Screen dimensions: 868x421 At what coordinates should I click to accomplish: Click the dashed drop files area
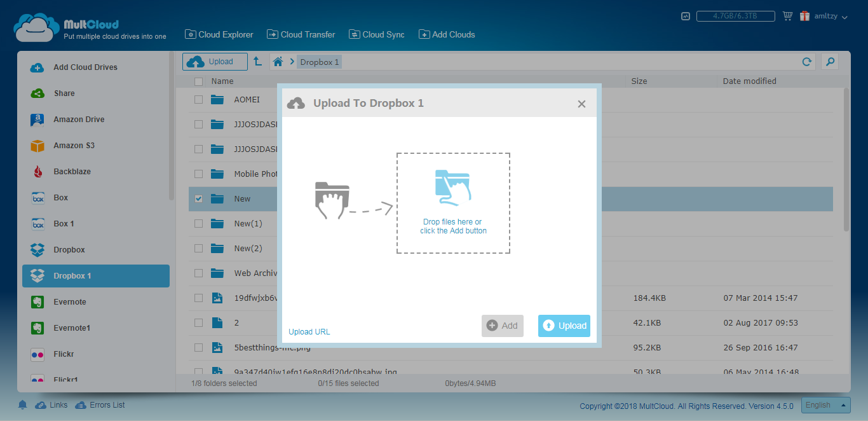point(453,203)
